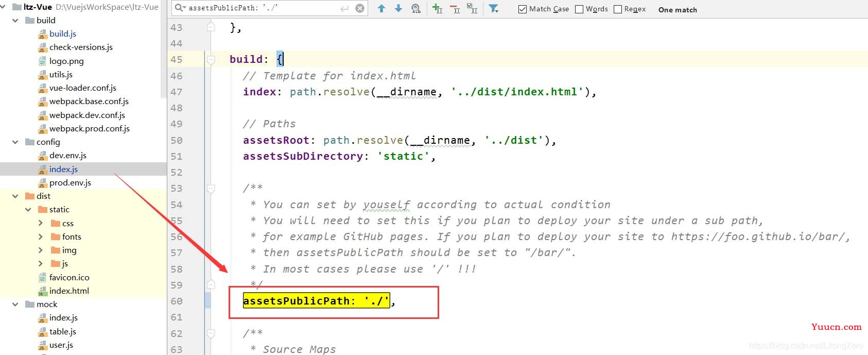The image size is (868, 355).
Task: Click the fold marker at line 45
Action: coord(211,60)
